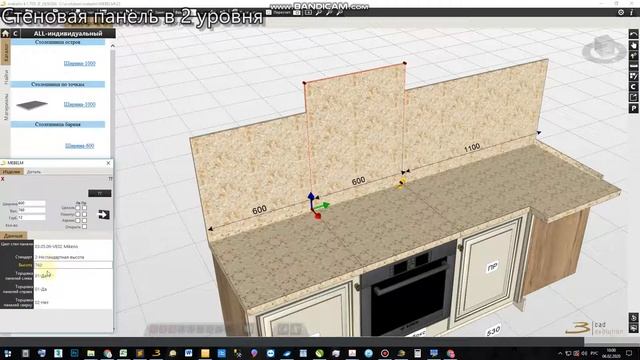Apply changes with the black arrow button

coord(103,215)
